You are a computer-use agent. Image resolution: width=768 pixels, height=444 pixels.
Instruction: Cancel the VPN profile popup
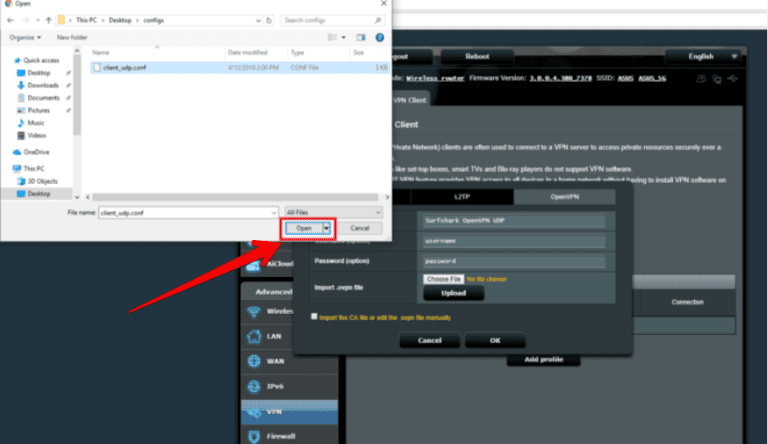430,340
